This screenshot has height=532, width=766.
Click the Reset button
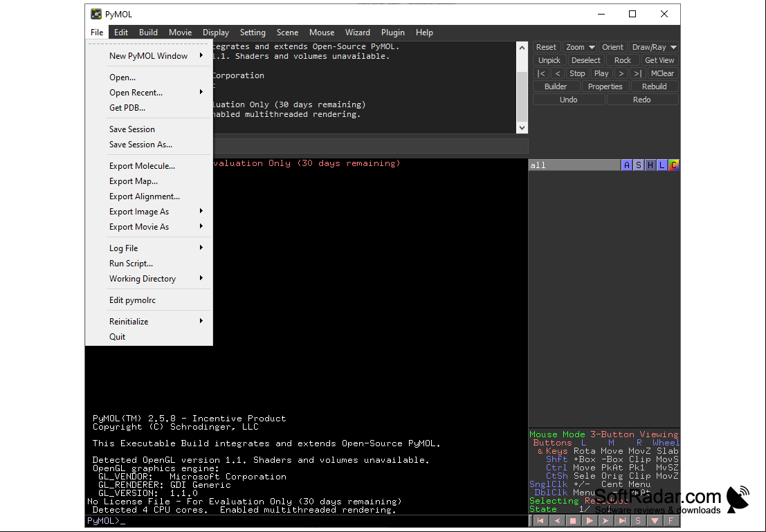(546, 47)
